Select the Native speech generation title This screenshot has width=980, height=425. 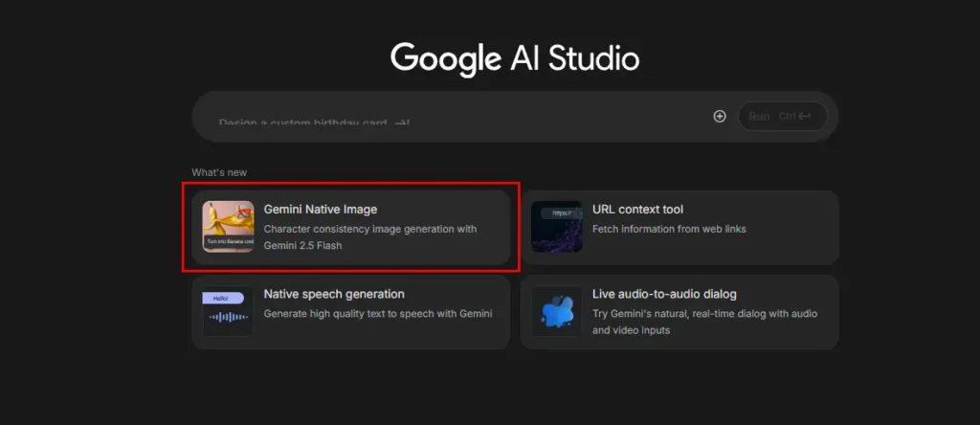pyautogui.click(x=334, y=294)
